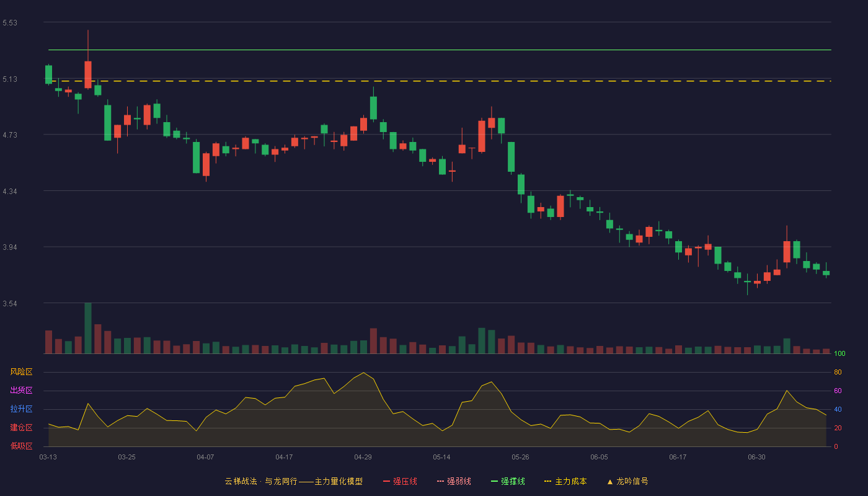Image resolution: width=868 pixels, height=496 pixels.
Task: Click the 03-25 date axis label
Action: [x=126, y=457]
